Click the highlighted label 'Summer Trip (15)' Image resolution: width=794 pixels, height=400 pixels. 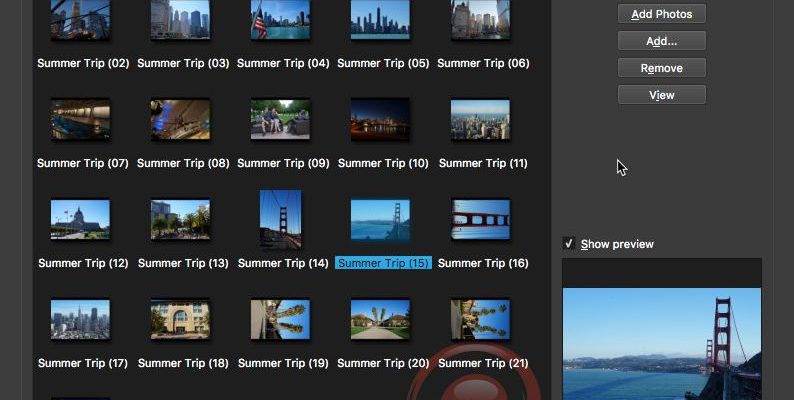pos(383,263)
